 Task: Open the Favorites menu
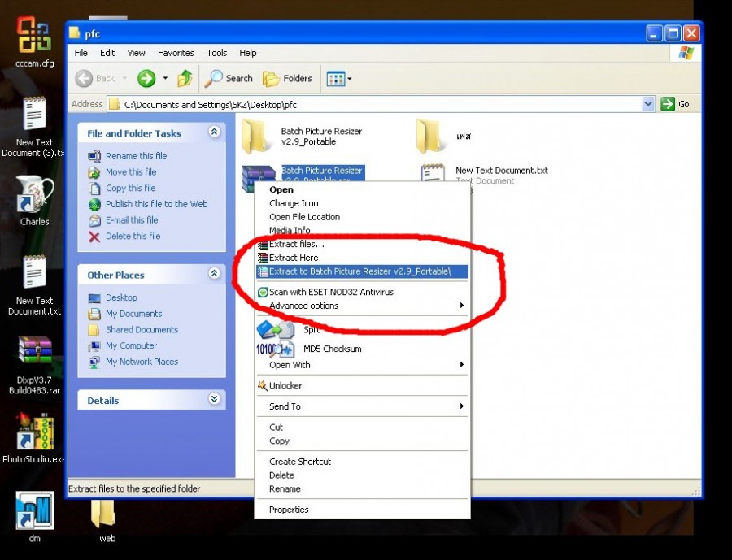coord(176,53)
